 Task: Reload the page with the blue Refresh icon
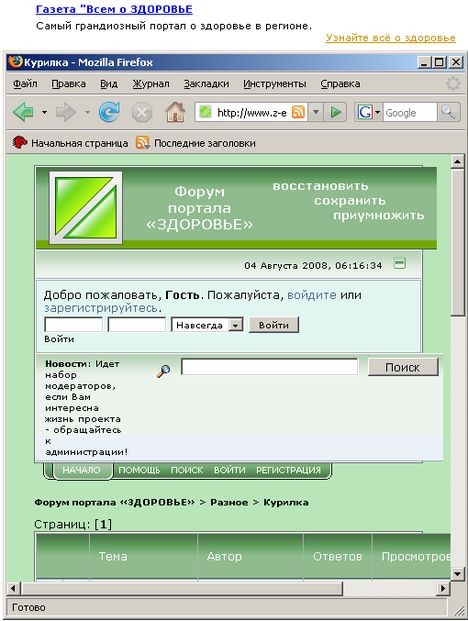pyautogui.click(x=109, y=112)
